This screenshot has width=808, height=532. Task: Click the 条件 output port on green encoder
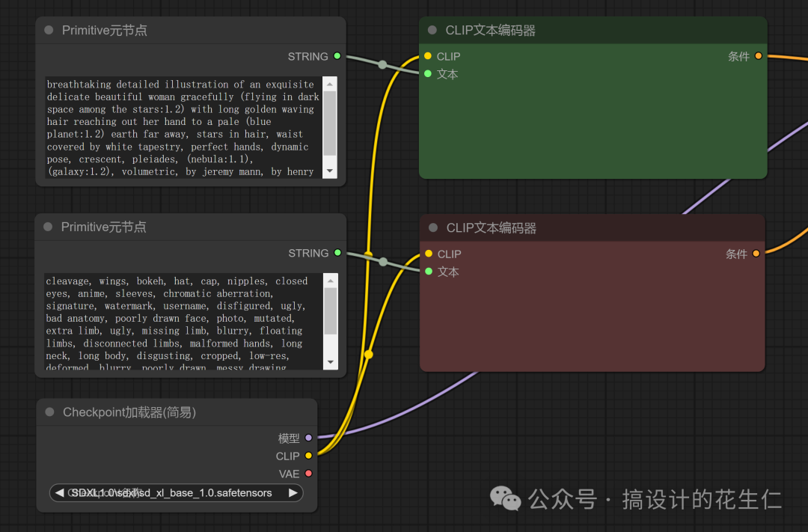[758, 55]
